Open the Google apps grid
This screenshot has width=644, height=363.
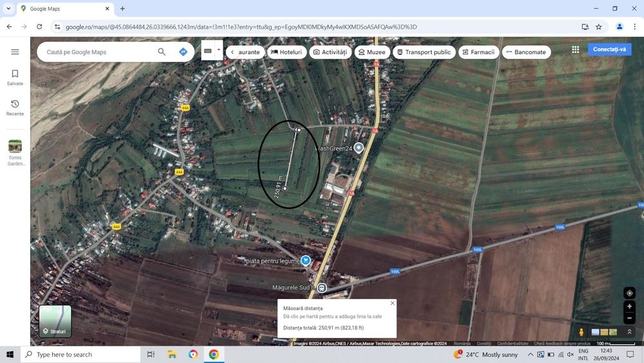tap(575, 50)
